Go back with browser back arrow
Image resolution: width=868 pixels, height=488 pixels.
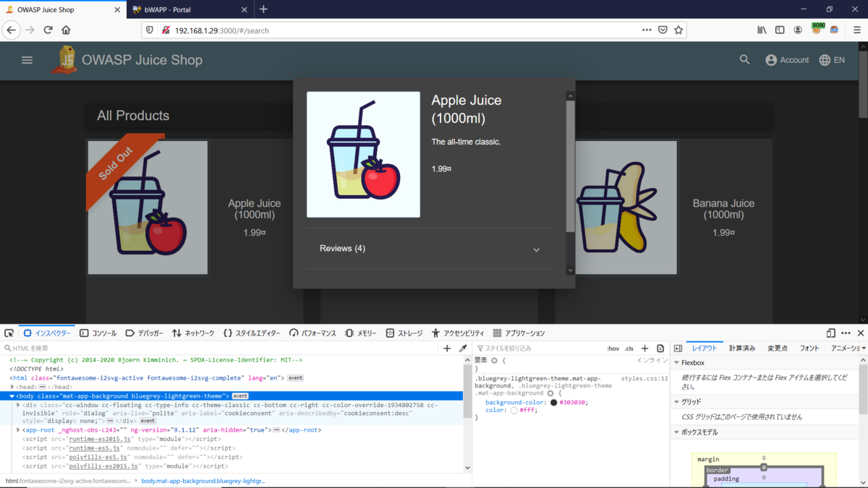(x=12, y=30)
